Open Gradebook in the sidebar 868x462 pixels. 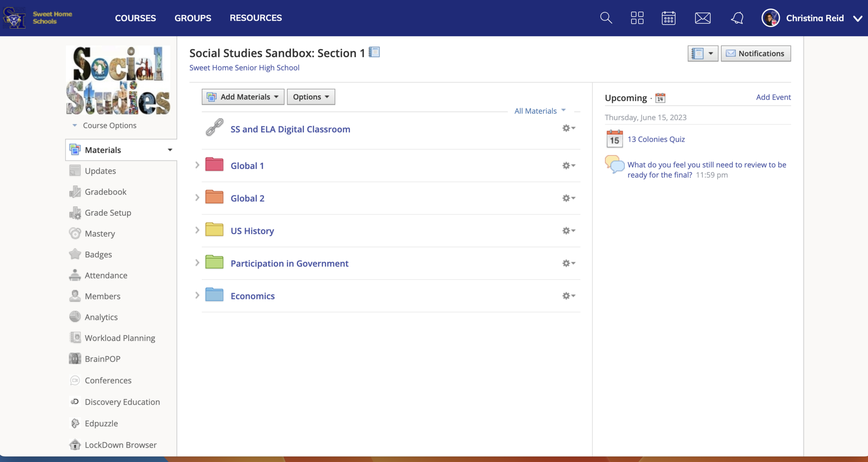point(106,192)
